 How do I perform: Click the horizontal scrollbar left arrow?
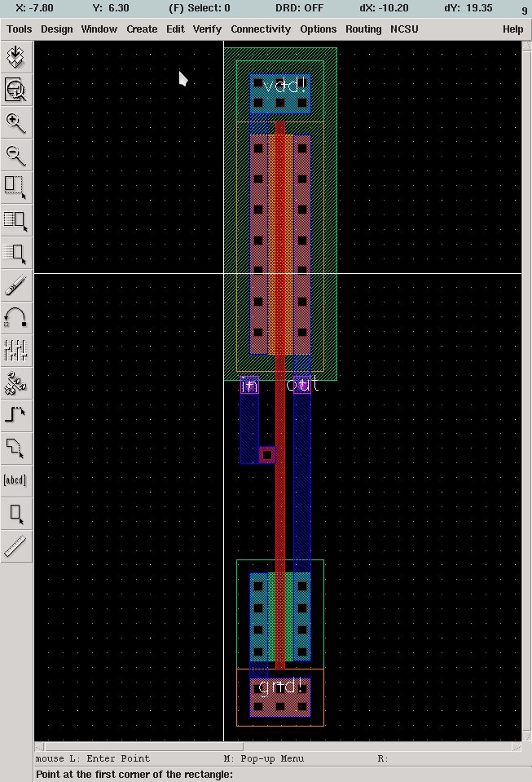(x=39, y=747)
